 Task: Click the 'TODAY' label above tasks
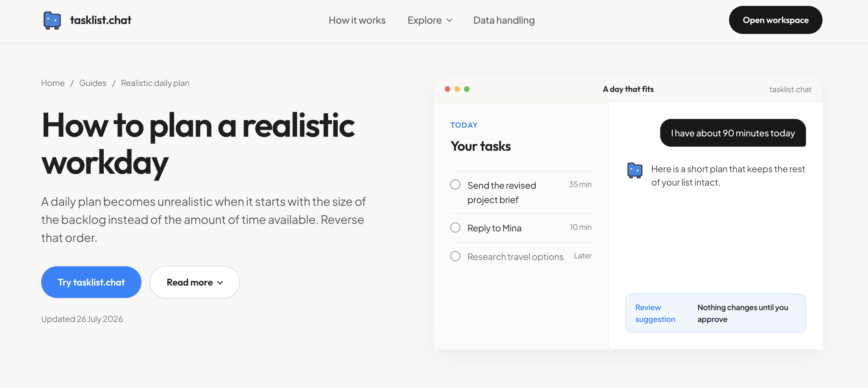464,125
